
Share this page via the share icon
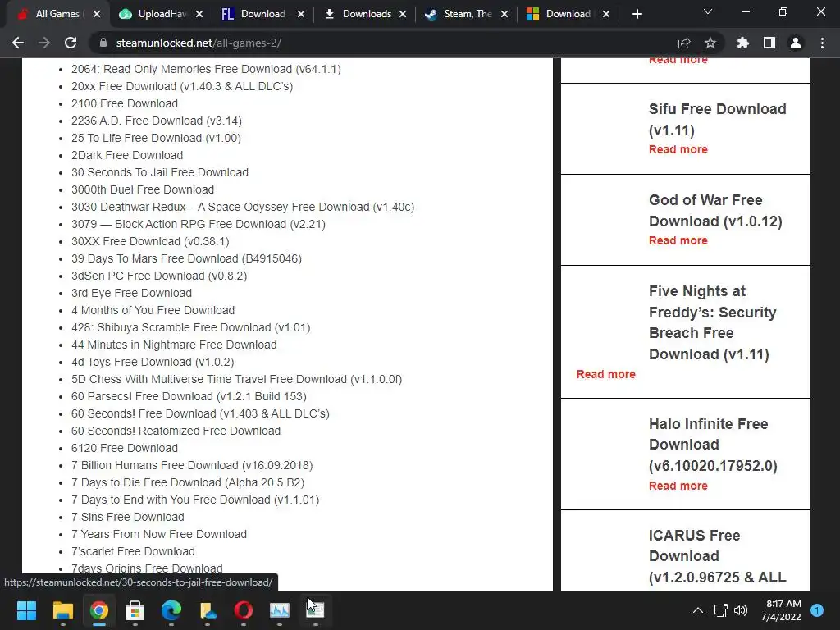[x=684, y=43]
